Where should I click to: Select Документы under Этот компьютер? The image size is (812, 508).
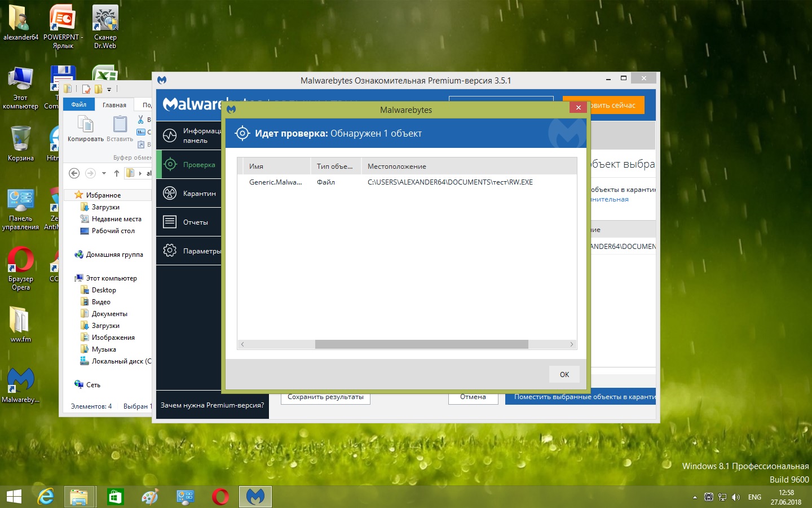pyautogui.click(x=109, y=314)
